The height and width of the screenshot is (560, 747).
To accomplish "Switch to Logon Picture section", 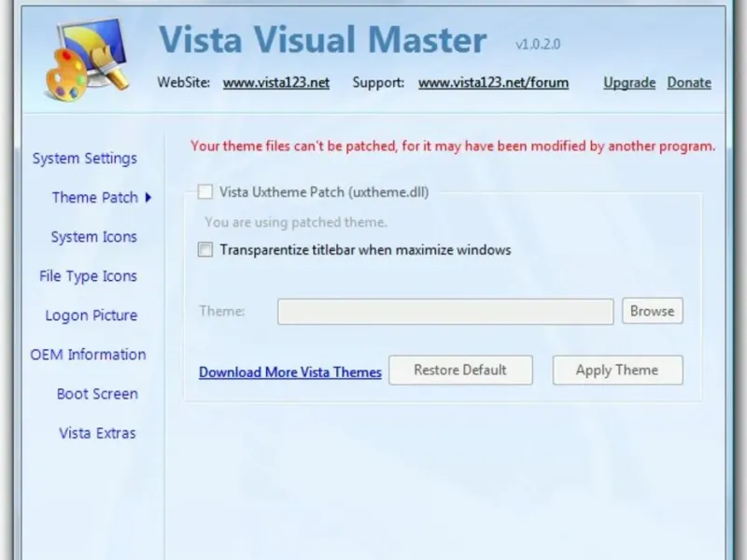I will coord(91,315).
